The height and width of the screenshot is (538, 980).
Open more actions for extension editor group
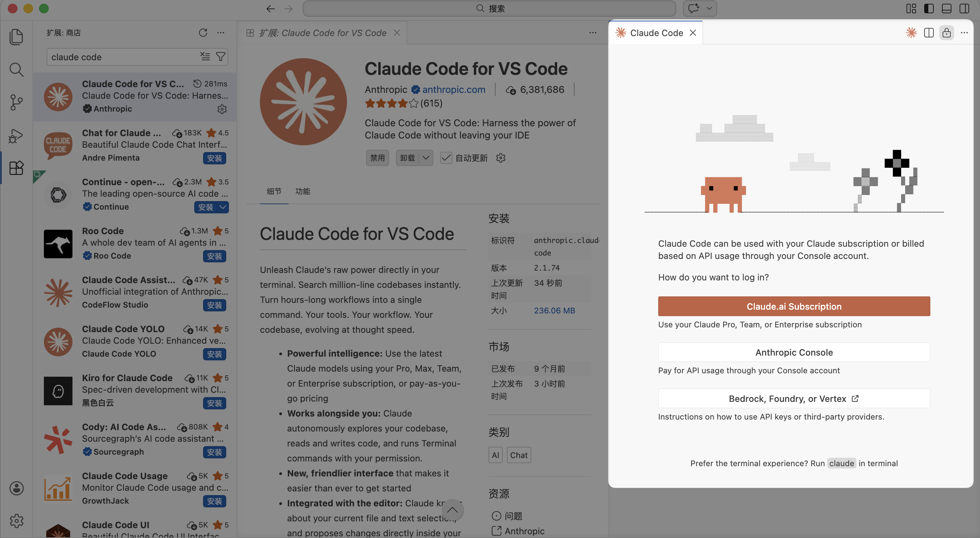593,33
